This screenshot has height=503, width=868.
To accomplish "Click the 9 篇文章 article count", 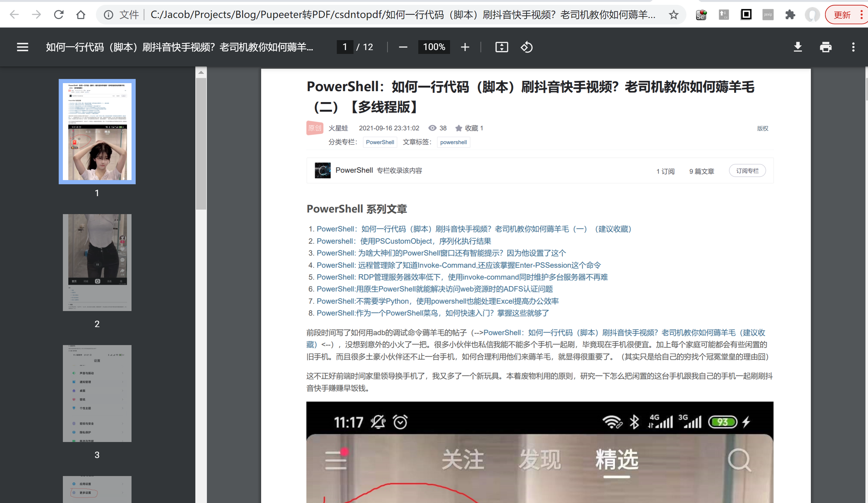I will (702, 171).
